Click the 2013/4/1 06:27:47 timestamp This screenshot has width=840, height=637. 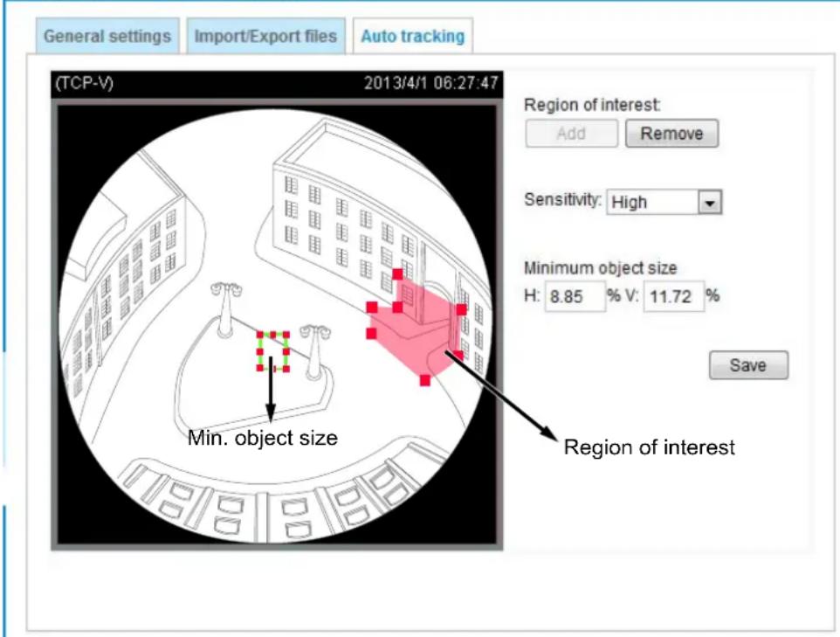(x=430, y=83)
